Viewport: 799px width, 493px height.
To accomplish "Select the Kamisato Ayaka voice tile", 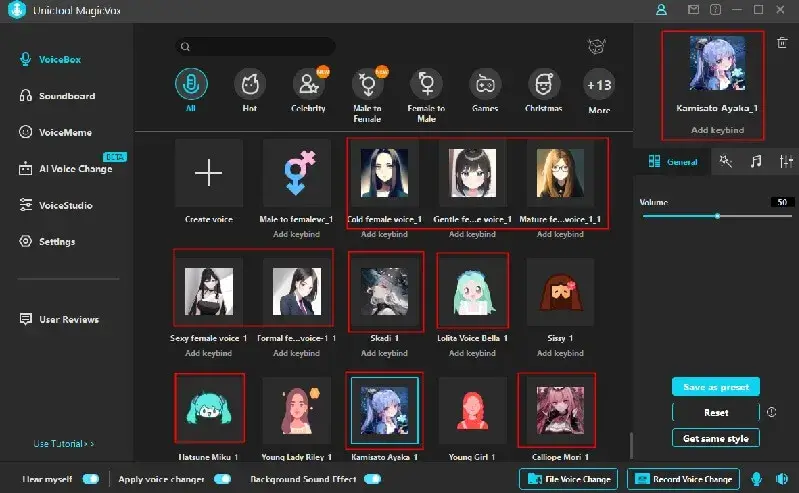I will 384,410.
